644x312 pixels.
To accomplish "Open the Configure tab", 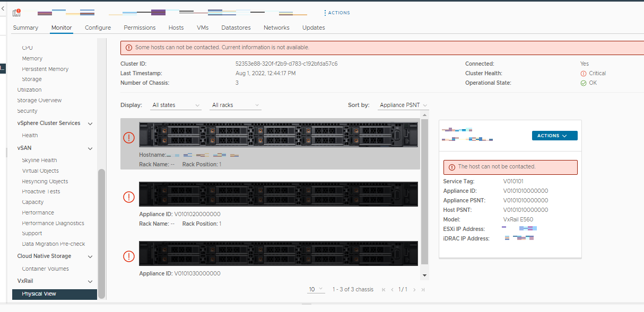I will tap(98, 28).
